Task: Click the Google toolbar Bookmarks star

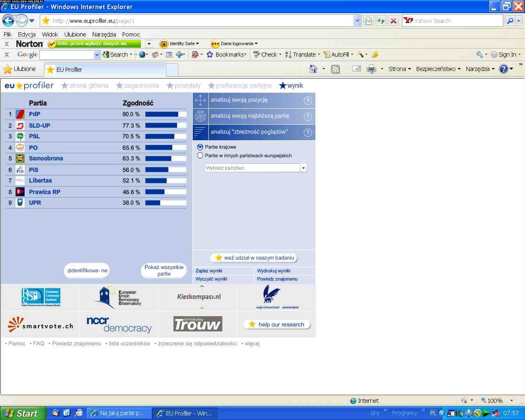Action: coord(210,55)
